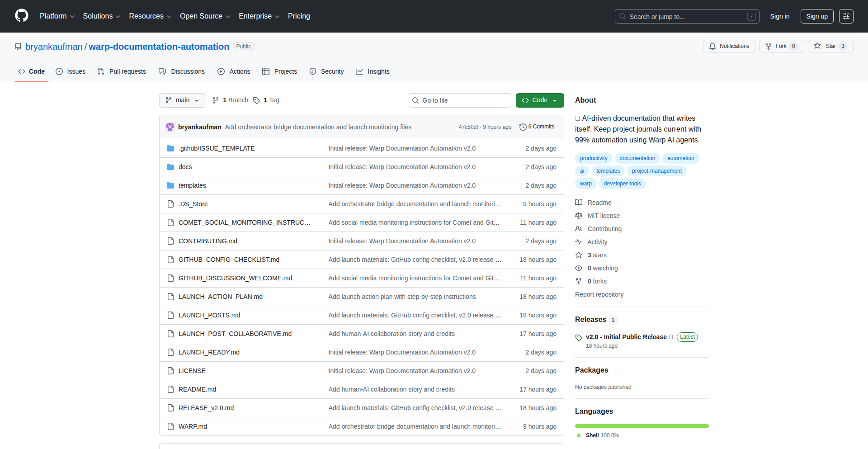The width and height of the screenshot is (868, 449).
Task: Toggle Notifications for this repository
Action: pyautogui.click(x=729, y=46)
